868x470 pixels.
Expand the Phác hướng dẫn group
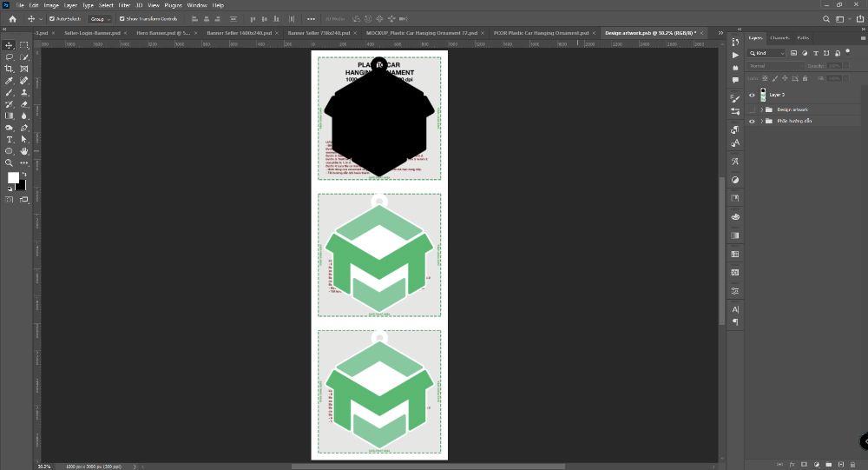pos(762,121)
